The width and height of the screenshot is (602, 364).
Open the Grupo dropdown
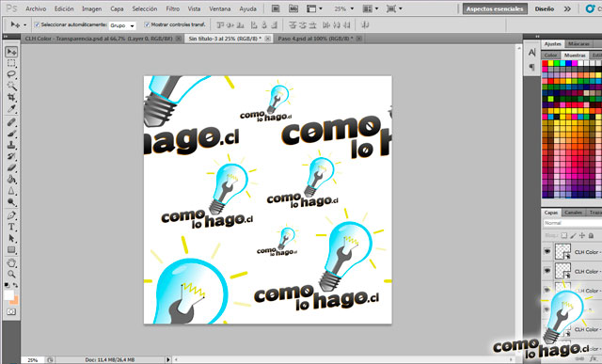coord(122,25)
